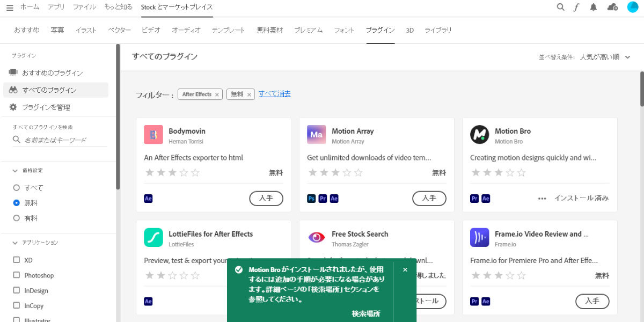The image size is (644, 322).
Task: Select すべてのプラグイン in sidebar
Action: pos(56,90)
